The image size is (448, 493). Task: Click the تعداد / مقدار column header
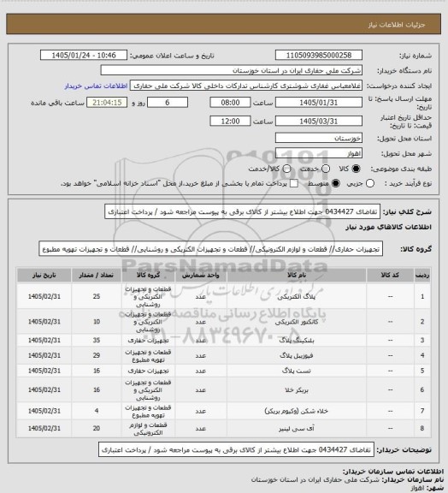tap(96, 275)
